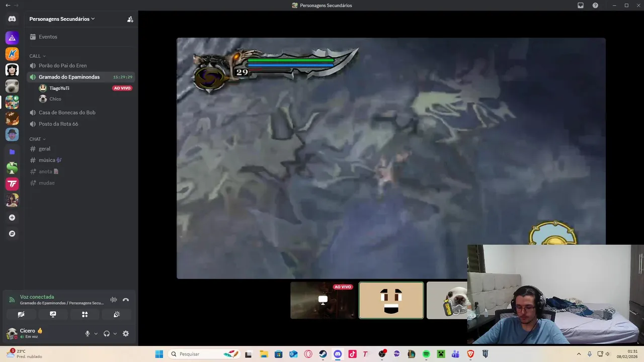The height and width of the screenshot is (362, 644).
Task: Open the red T server icon
Action: [x=12, y=184]
